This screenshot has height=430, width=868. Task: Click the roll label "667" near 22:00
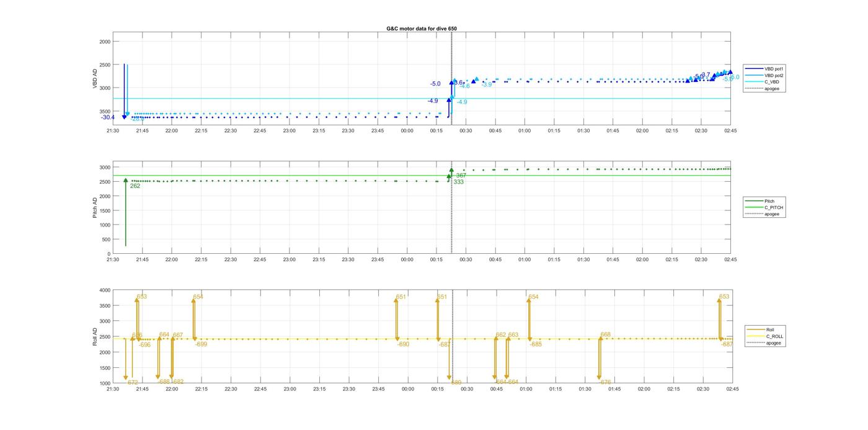[178, 335]
